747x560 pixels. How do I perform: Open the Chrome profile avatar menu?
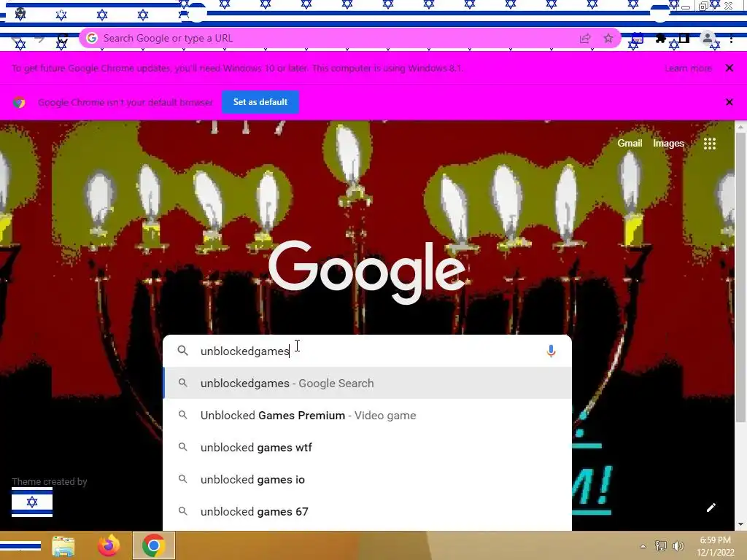pos(708,39)
